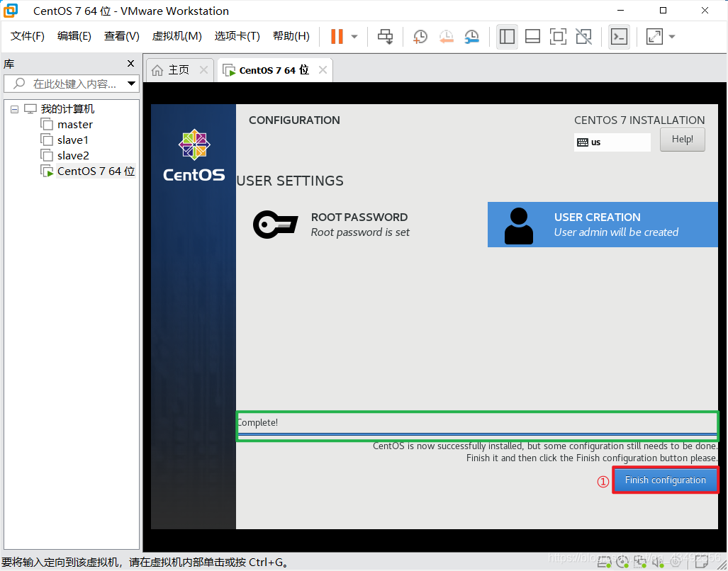Click the root password key icon

[x=275, y=225]
